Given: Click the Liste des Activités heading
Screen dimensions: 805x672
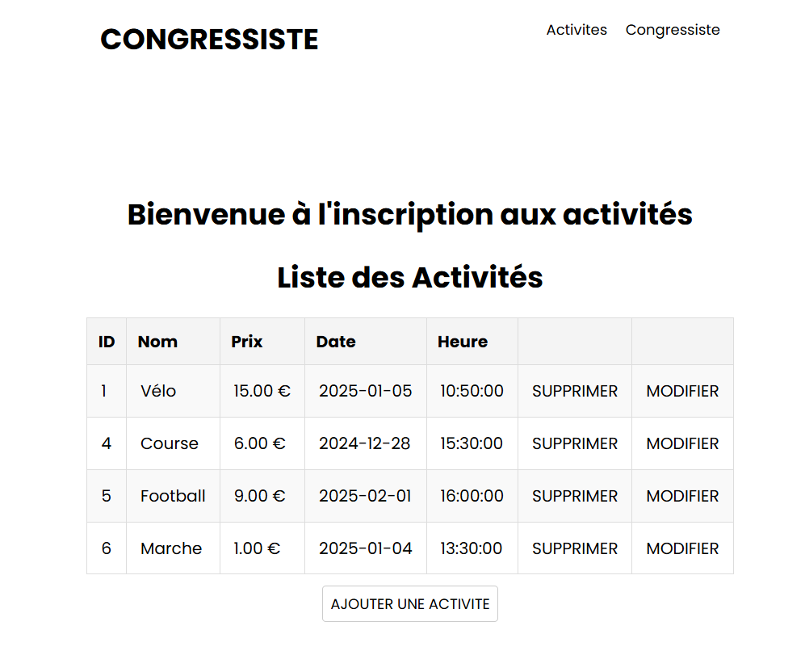Looking at the screenshot, I should point(409,277).
